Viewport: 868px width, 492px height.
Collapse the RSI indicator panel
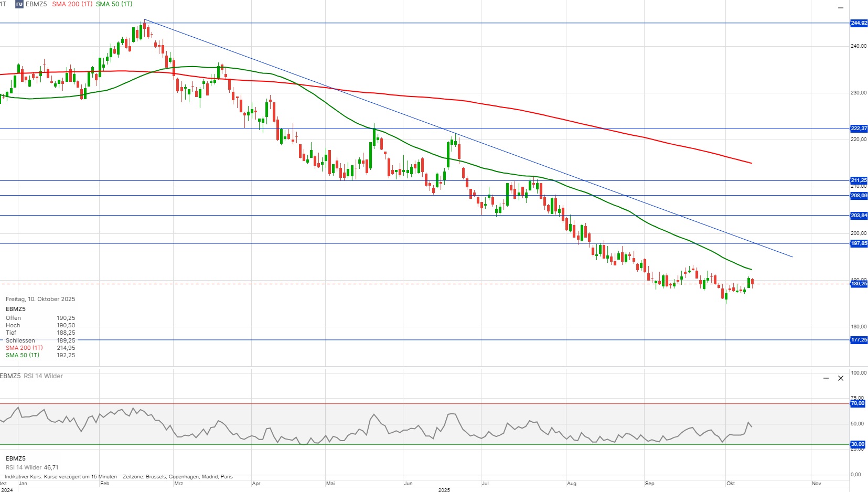(826, 378)
